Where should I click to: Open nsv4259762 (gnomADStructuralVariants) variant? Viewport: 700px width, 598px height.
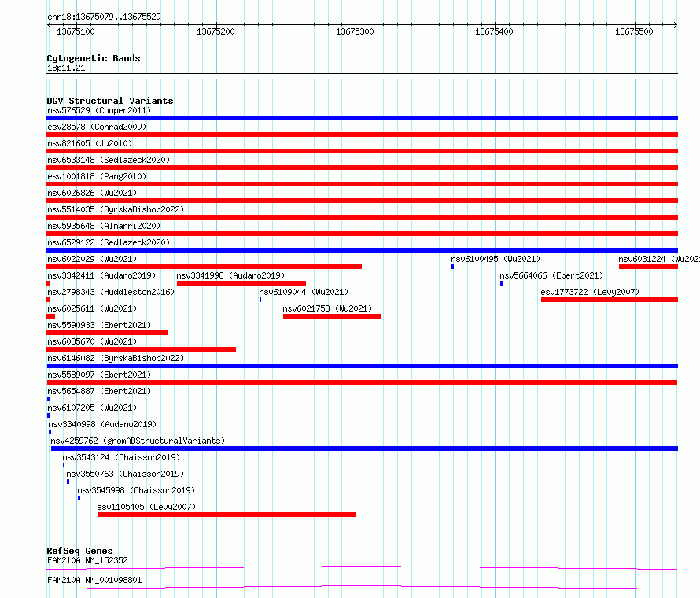tap(138, 441)
